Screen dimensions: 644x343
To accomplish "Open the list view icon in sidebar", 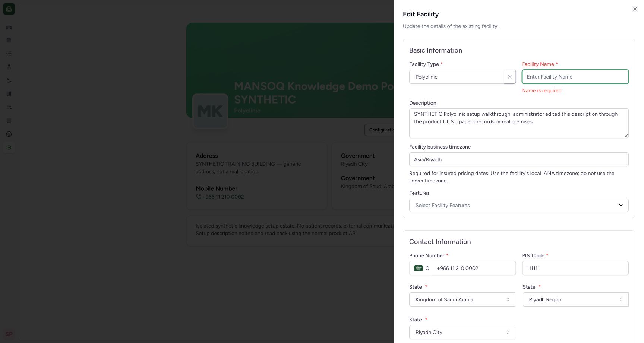I will [x=9, y=54].
